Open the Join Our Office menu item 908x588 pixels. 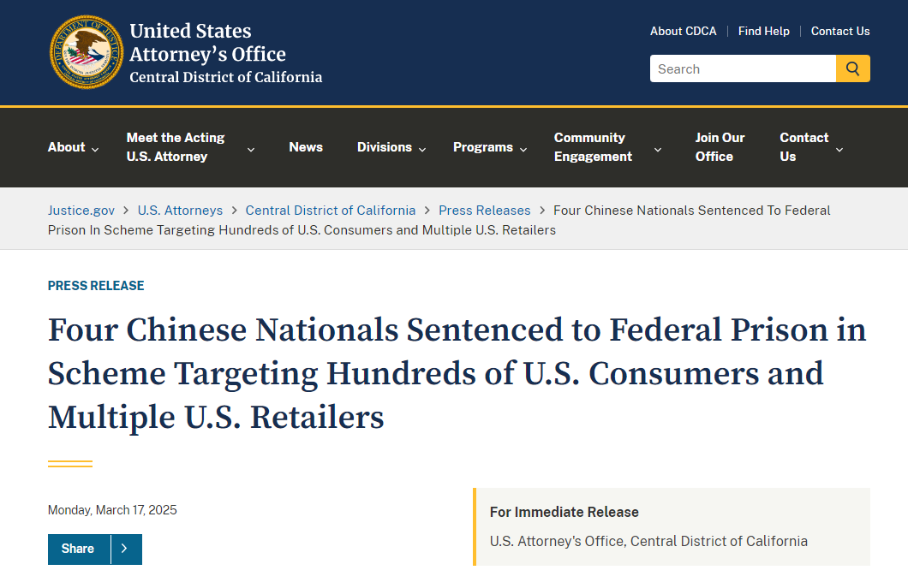[720, 147]
